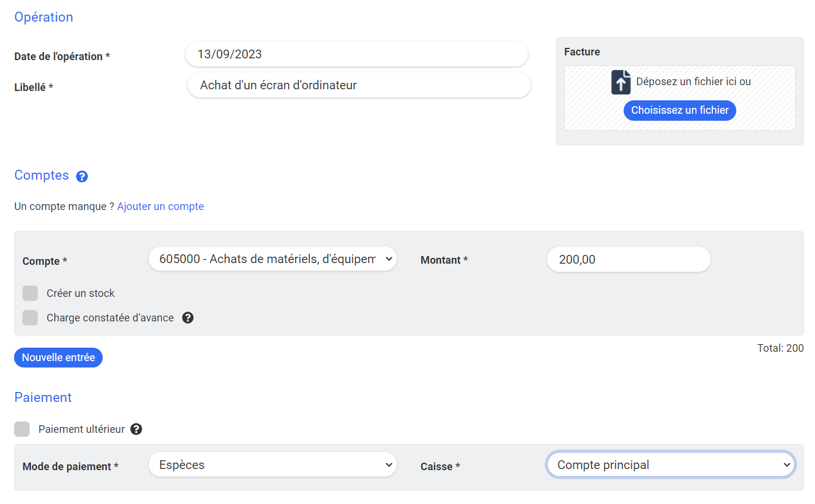Screen dimensions: 815x504
Task: Expand the Caisse dropdown showing Compte principal
Action: coord(671,465)
